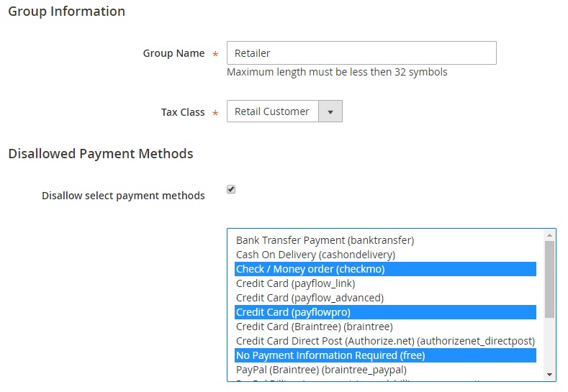Select Credit Card (payflow_advanced) option
Screen dimensions: 568x392
310,298
